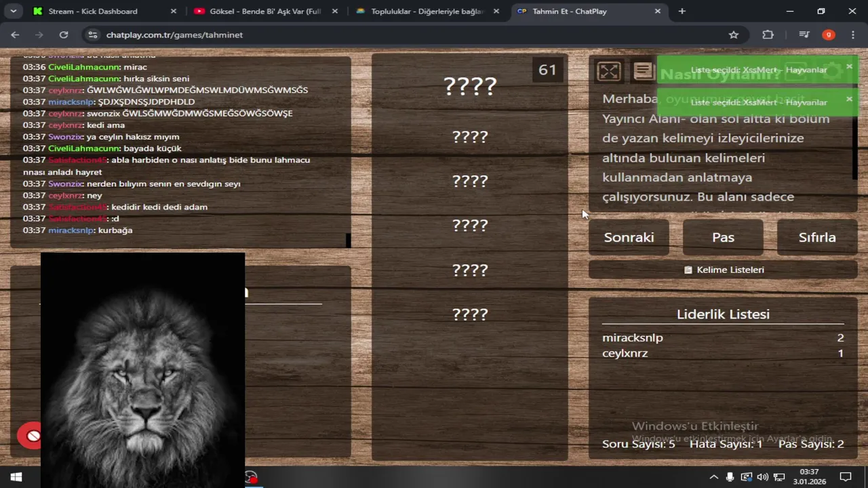Screen dimensions: 868x488
Task: Click the lion image overlay
Action: (142, 370)
